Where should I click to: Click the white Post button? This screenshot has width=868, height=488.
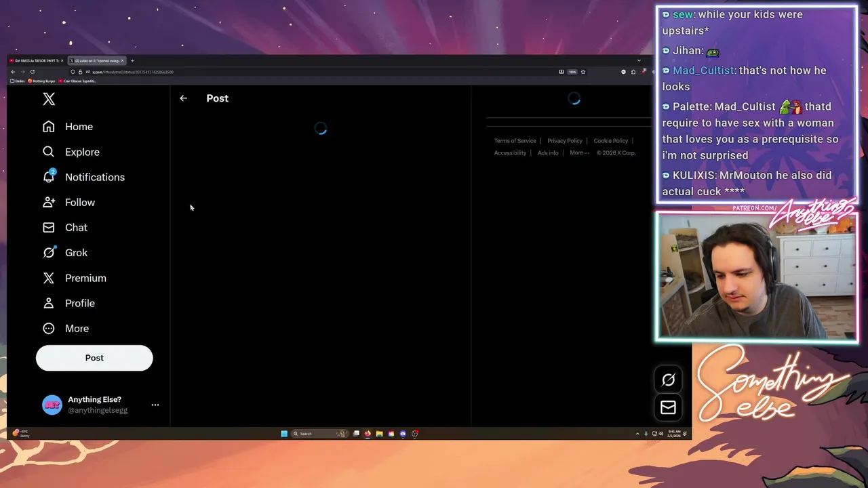pyautogui.click(x=94, y=358)
